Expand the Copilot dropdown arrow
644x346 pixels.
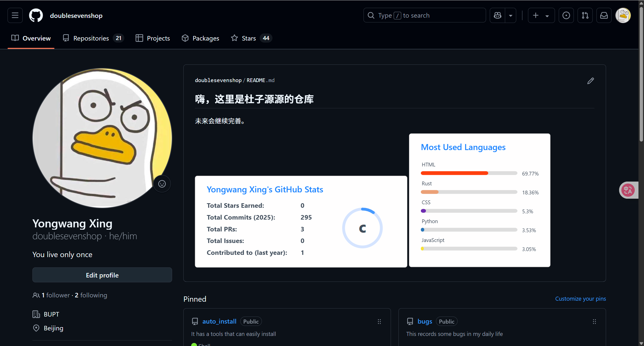tap(511, 15)
